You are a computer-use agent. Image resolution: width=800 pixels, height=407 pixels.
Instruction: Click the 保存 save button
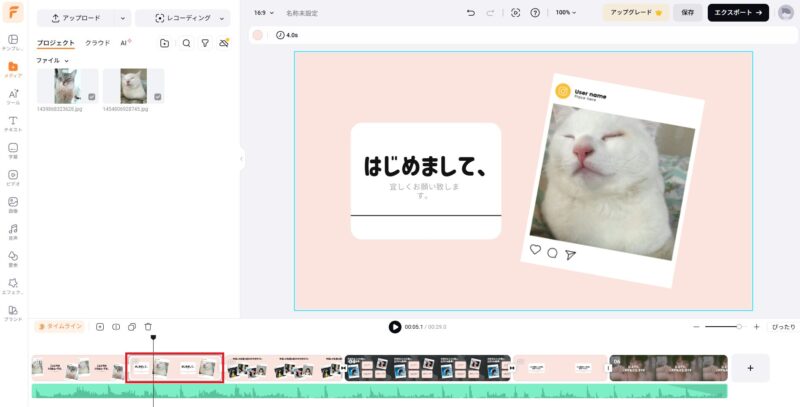687,13
